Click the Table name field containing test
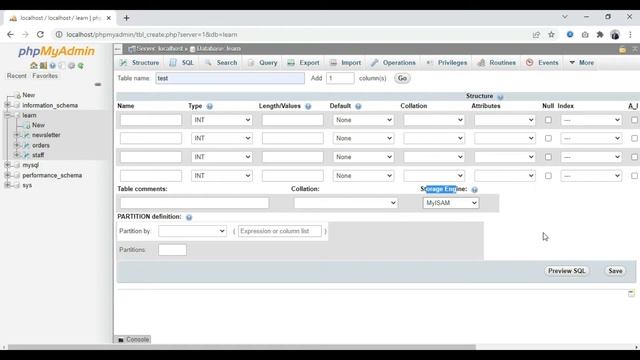Screen dimensions: 640x360 tap(230, 78)
